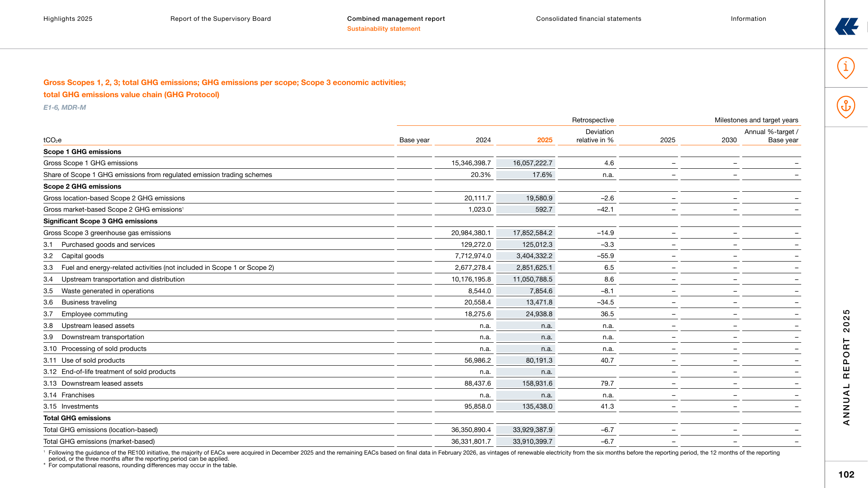Click Downstream leased assets value 158,931.6
Viewport: 868px width, 488px height.
537,383
